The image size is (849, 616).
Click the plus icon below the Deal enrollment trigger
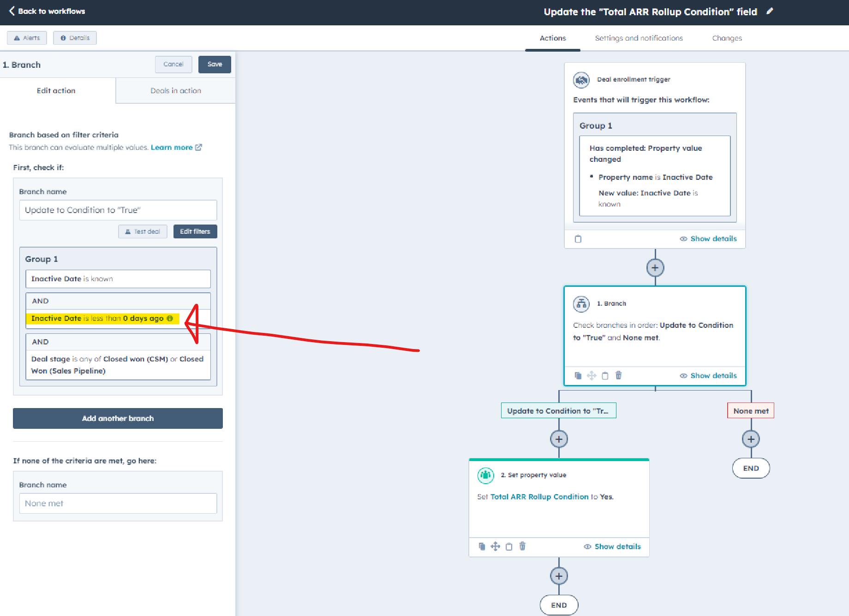pos(654,267)
